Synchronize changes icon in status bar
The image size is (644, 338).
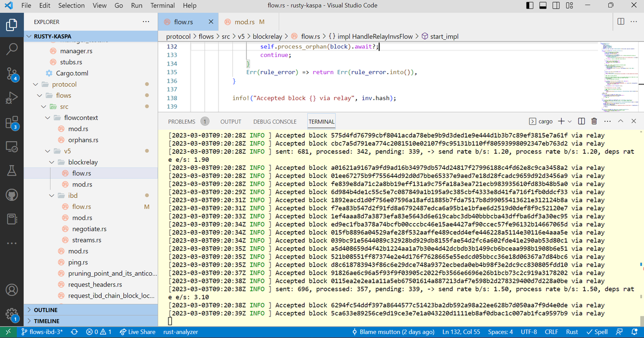coord(75,332)
